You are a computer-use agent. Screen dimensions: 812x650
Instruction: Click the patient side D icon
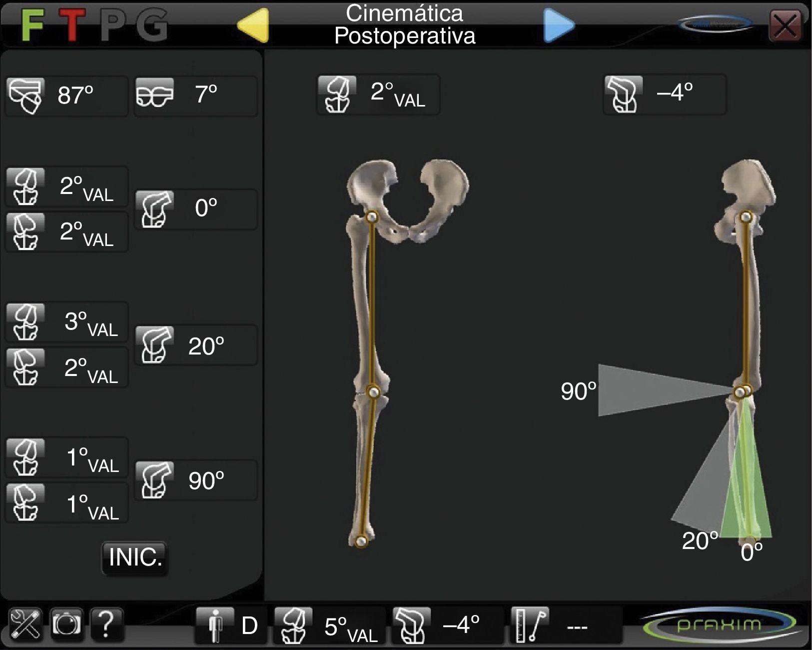point(215,625)
